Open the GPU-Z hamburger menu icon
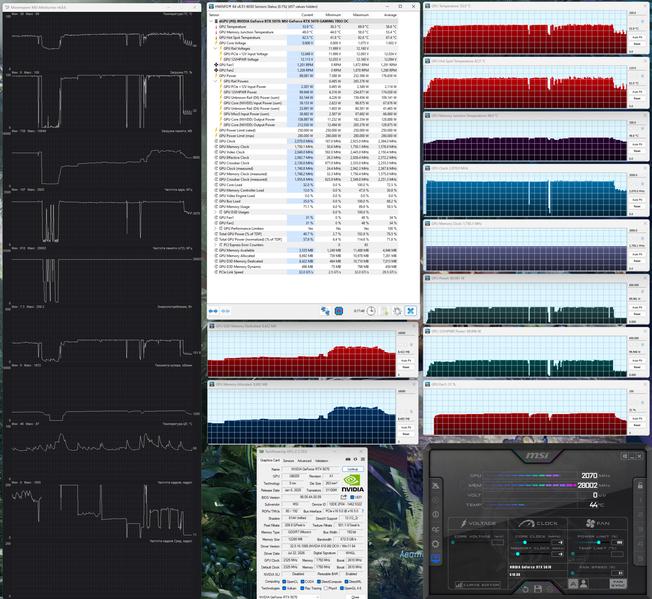The width and height of the screenshot is (652, 599). click(x=363, y=459)
